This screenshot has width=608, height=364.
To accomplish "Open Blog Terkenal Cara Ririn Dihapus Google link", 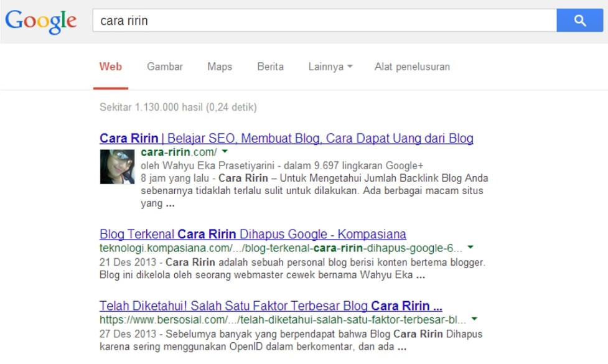I will (x=253, y=234).
